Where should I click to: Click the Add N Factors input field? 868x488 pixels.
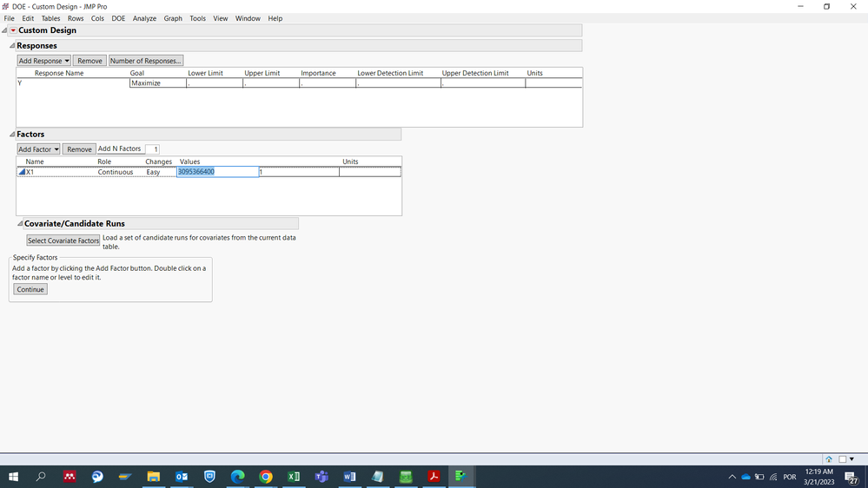tap(153, 149)
